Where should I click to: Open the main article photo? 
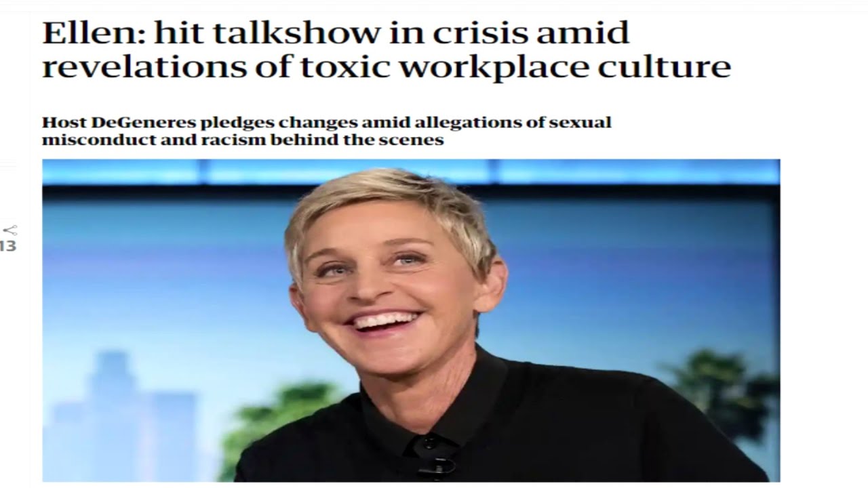coord(411,321)
